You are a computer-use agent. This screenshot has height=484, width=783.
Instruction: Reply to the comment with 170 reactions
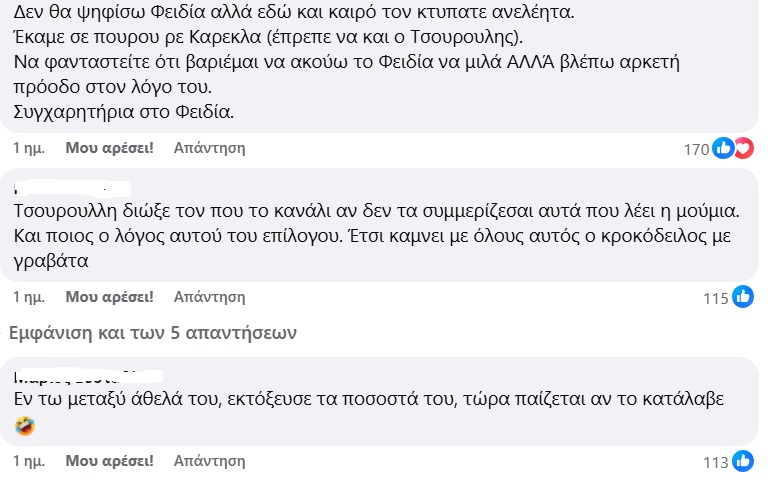click(209, 148)
